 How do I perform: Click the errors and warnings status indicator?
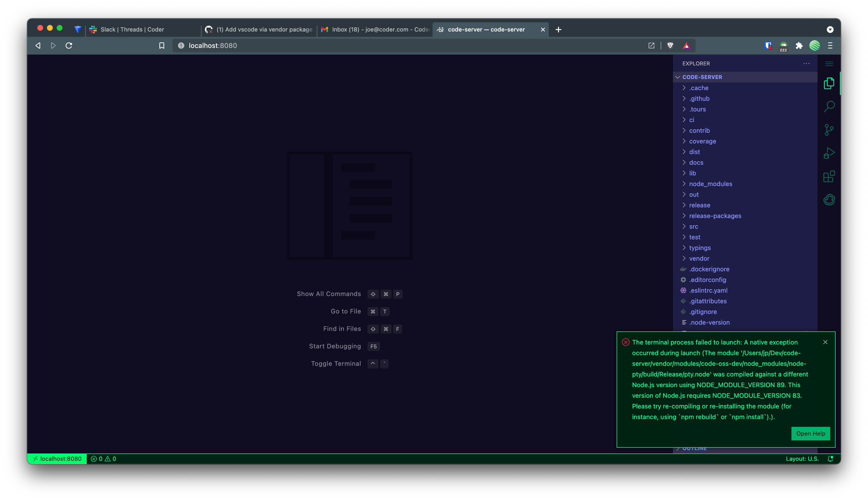103,459
